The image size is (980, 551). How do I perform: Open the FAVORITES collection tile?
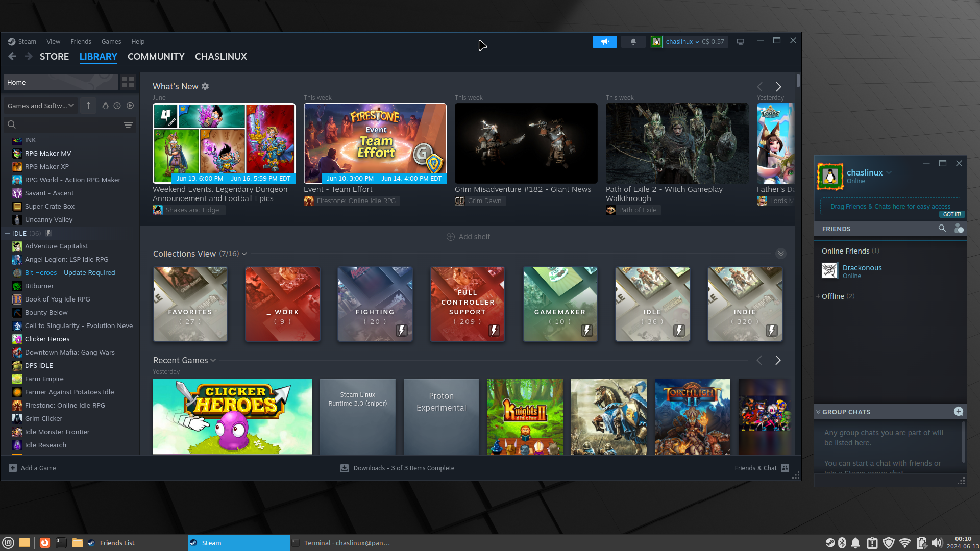pos(190,304)
